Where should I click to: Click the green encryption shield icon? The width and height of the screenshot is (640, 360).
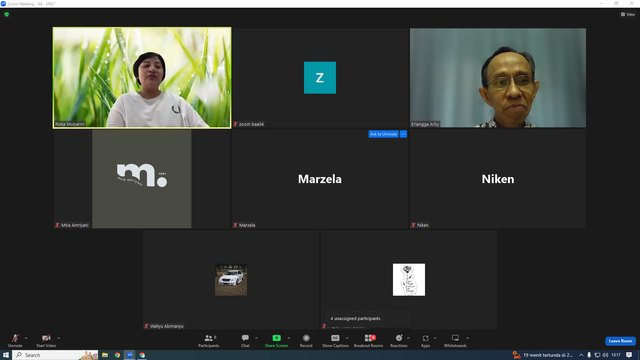pos(7,14)
